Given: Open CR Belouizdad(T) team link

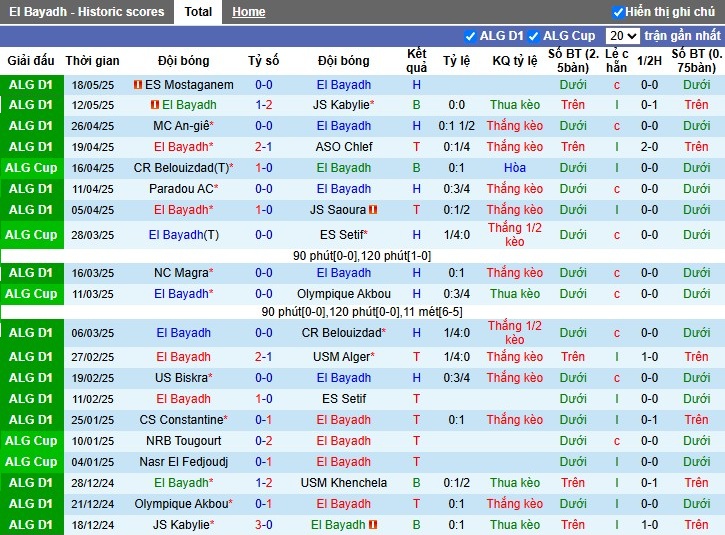Looking at the screenshot, I should coord(181,168).
